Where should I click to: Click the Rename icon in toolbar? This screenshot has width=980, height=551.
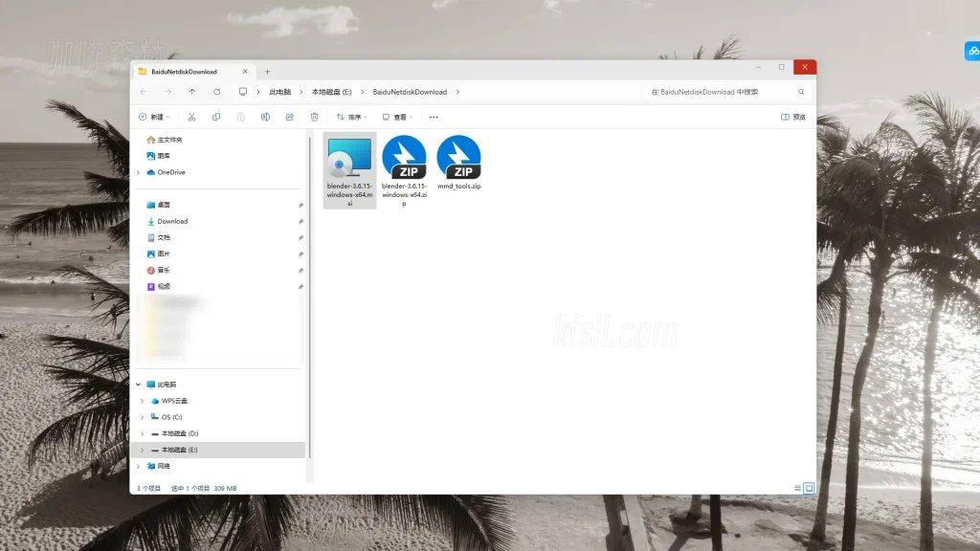[265, 117]
